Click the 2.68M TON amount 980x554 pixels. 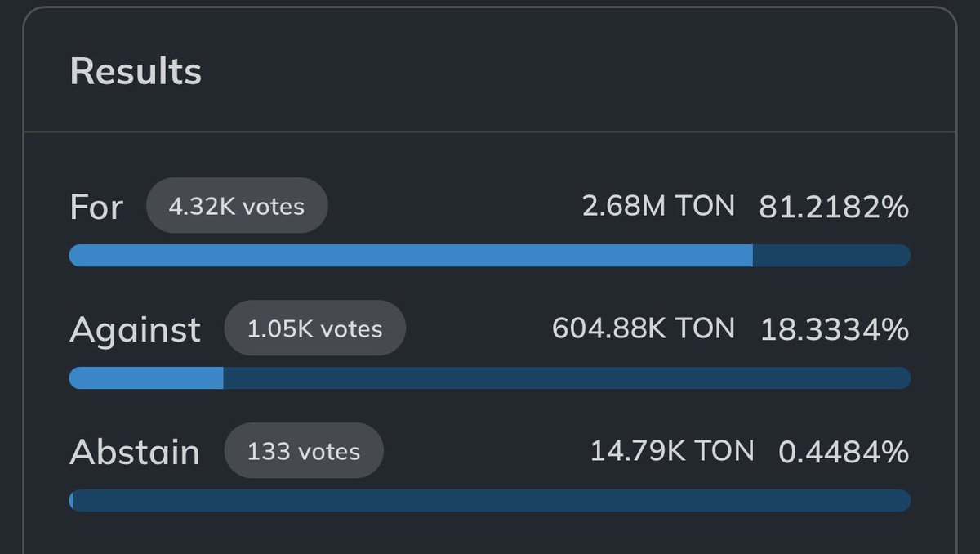pos(658,206)
